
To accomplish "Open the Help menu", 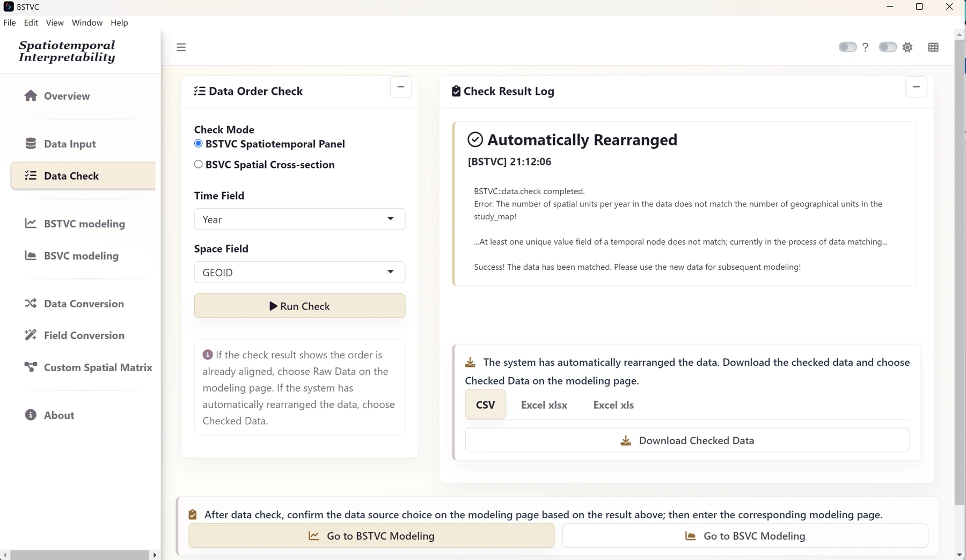I will pos(119,23).
